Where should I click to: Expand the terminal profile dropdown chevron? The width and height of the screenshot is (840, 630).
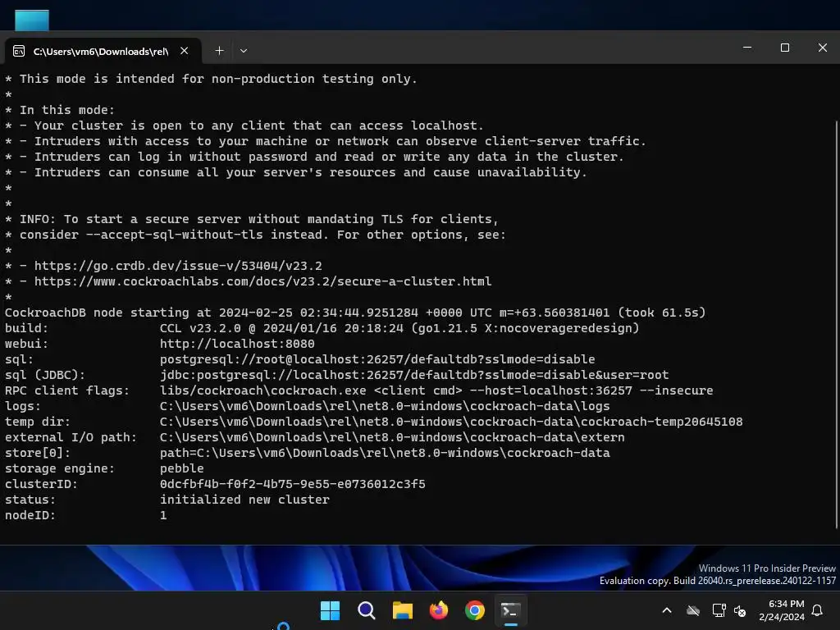tap(244, 50)
